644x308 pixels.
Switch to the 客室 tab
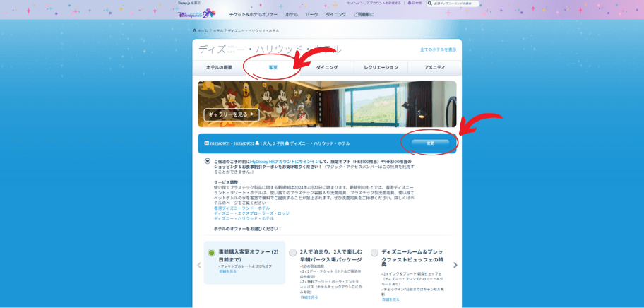[x=273, y=67]
